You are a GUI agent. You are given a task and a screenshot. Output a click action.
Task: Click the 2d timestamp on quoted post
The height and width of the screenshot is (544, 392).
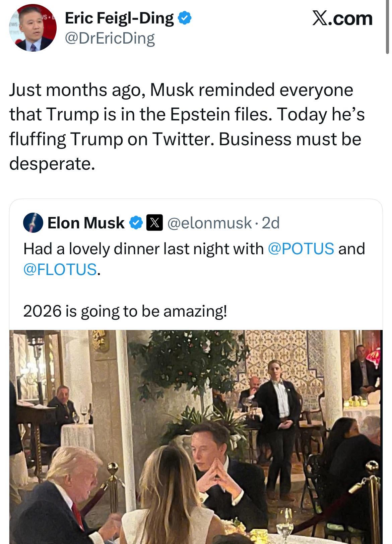click(x=270, y=223)
